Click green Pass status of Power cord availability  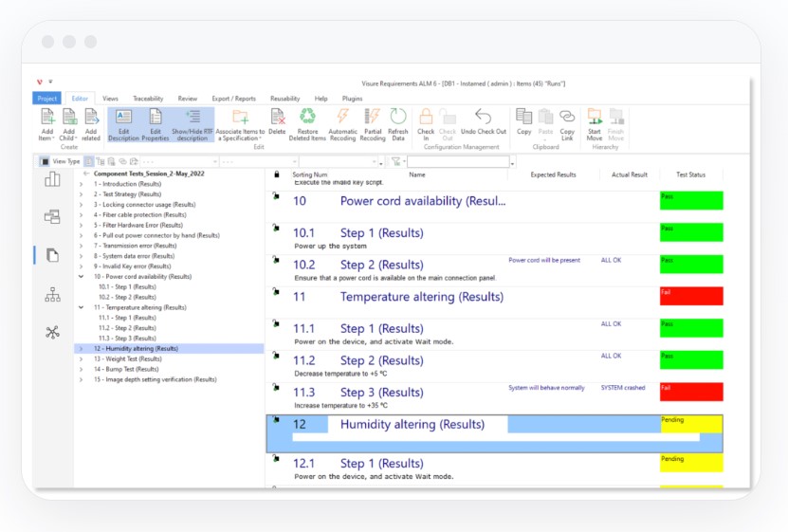691,200
